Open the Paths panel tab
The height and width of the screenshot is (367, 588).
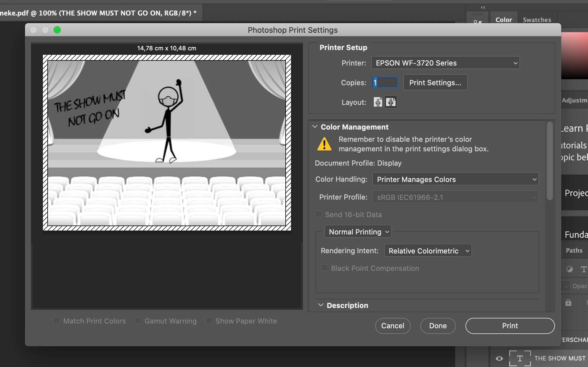click(574, 251)
